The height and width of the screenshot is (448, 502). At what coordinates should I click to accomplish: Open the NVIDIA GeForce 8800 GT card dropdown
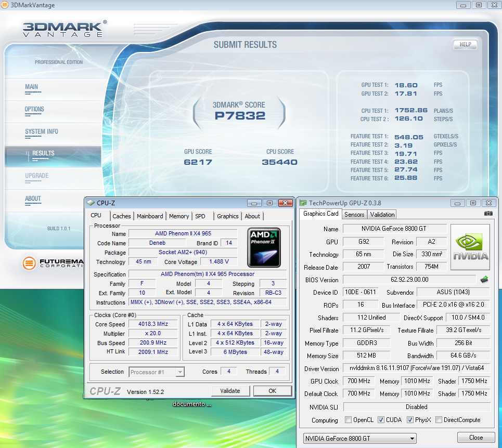pyautogui.click(x=359, y=439)
